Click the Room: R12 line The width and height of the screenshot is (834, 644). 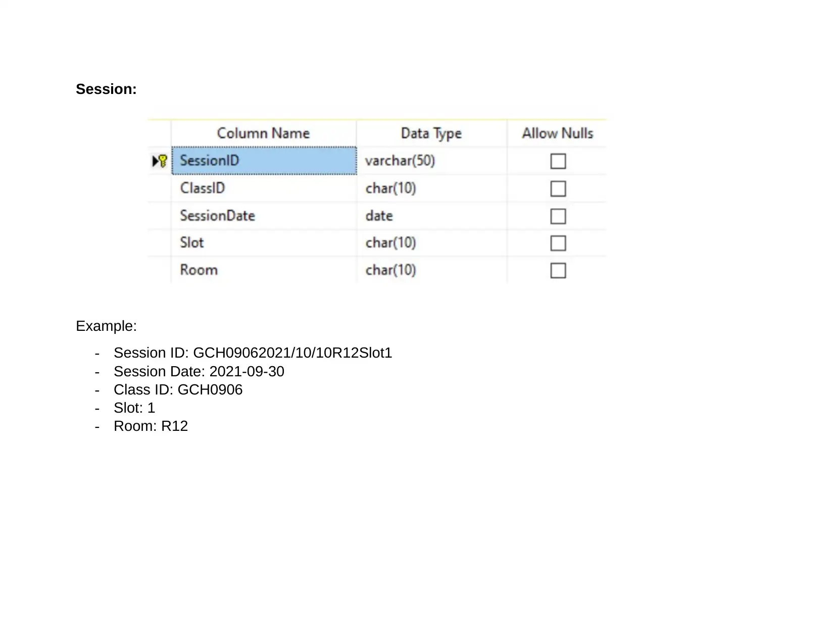(151, 426)
